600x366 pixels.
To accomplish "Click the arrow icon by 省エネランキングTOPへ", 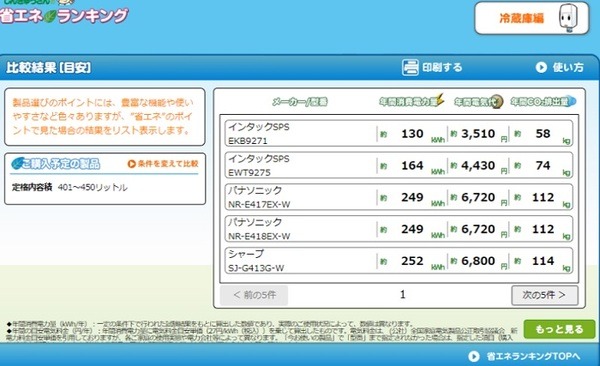I will [x=474, y=356].
